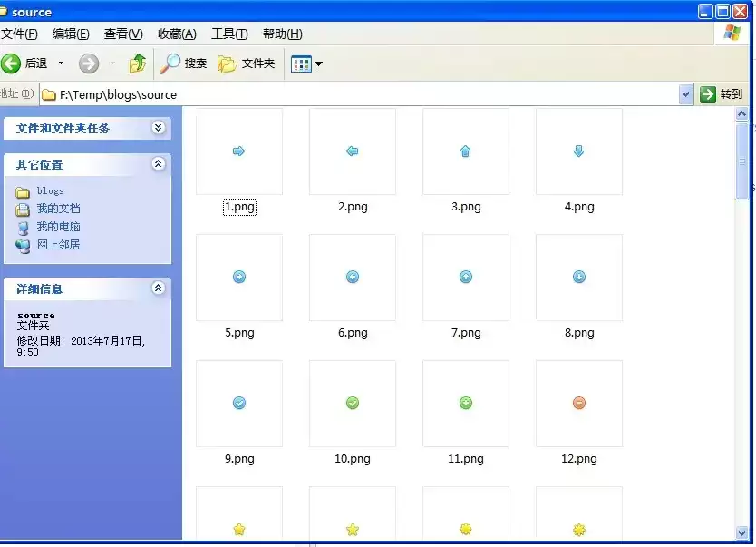The height and width of the screenshot is (547, 756).
Task: Click the 11.png file name label
Action: tap(466, 459)
